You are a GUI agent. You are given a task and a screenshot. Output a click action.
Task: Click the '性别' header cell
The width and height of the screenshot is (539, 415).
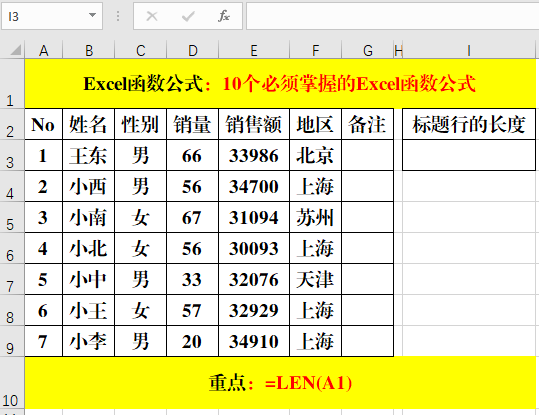141,124
